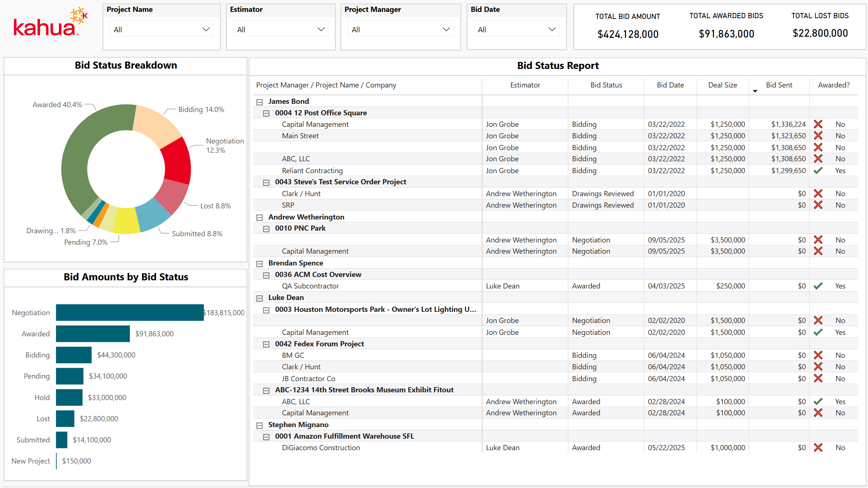Viewport: 868px width, 488px height.
Task: Click green checkmark for Reliant Contracting row
Action: (818, 171)
